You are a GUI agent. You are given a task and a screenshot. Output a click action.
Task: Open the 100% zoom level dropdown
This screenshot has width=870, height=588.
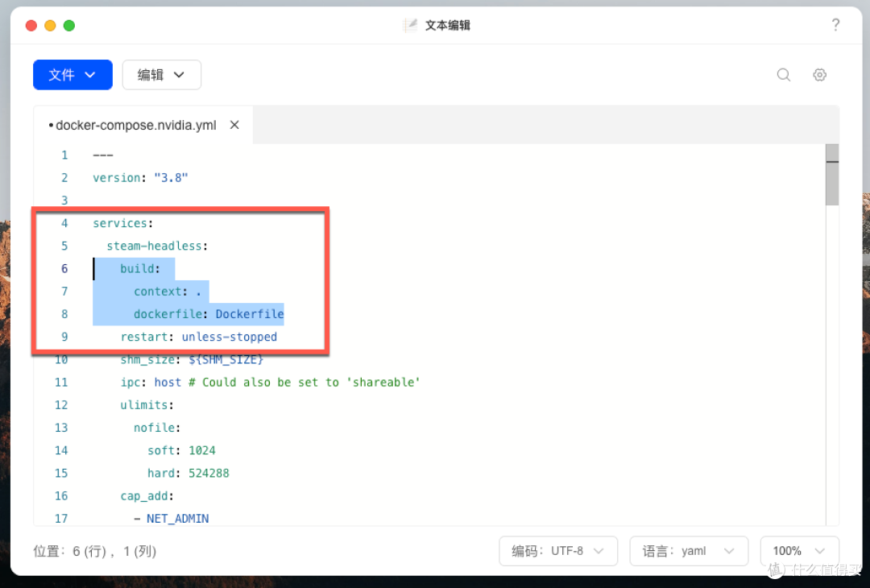click(799, 551)
